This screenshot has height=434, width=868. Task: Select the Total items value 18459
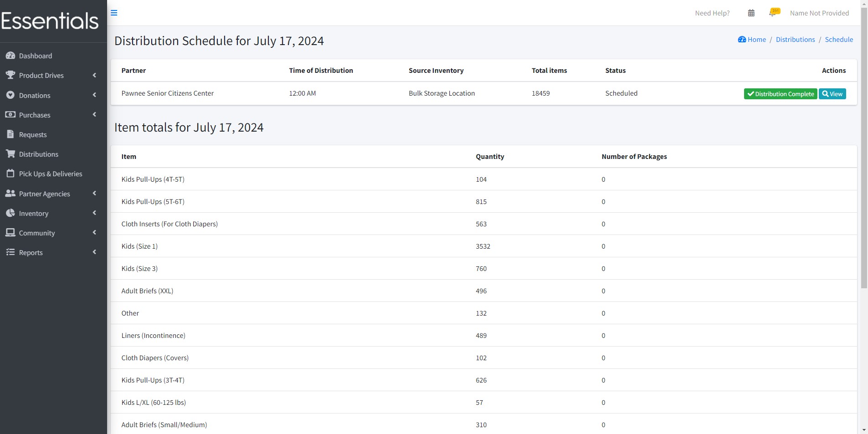(540, 93)
